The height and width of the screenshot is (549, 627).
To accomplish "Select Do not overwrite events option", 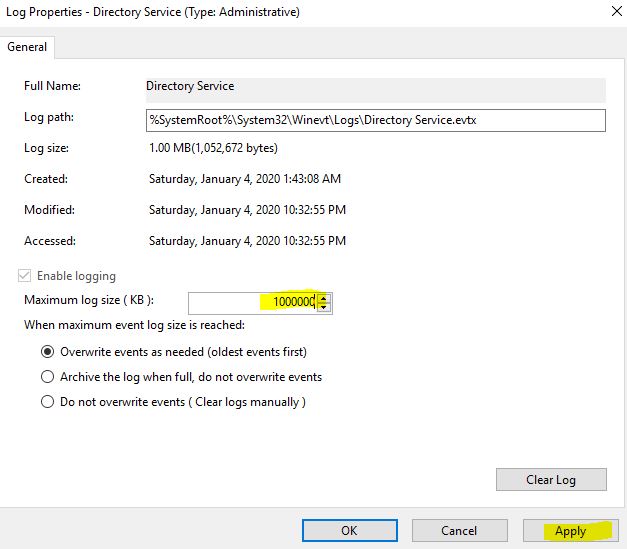I will (47, 401).
